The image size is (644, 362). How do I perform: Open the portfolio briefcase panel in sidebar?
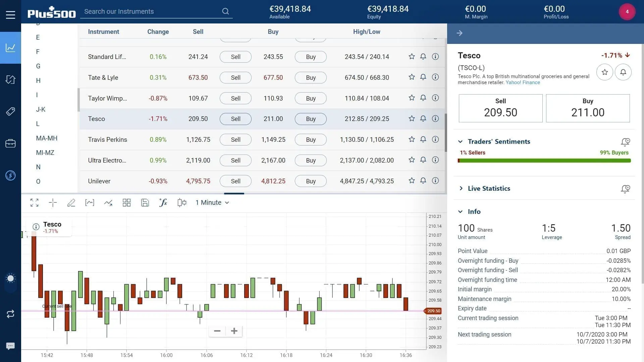10,143
